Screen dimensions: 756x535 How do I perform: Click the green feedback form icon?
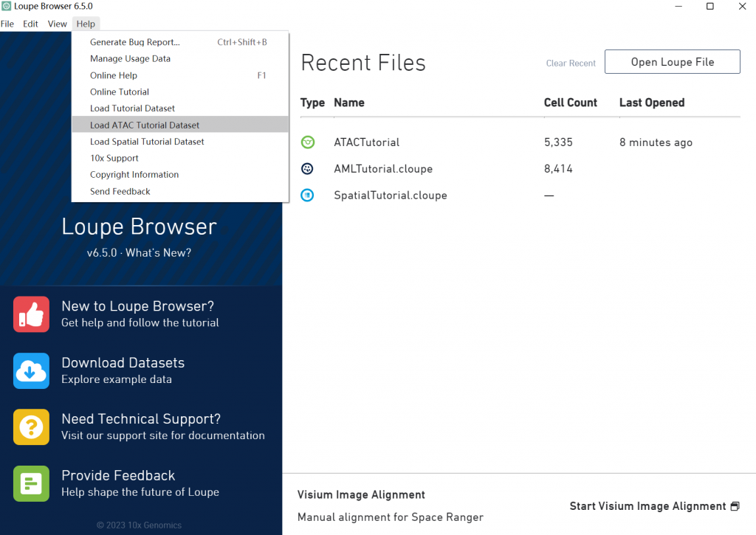tap(31, 483)
